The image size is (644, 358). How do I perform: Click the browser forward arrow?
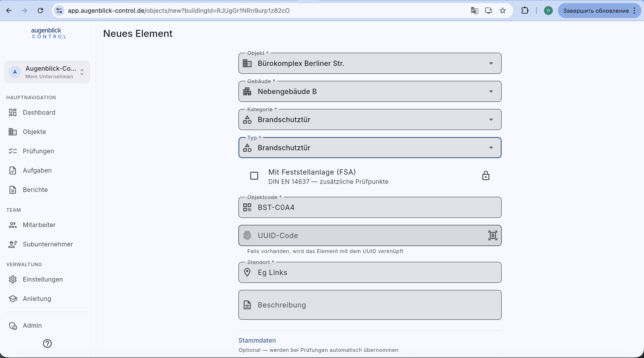25,11
